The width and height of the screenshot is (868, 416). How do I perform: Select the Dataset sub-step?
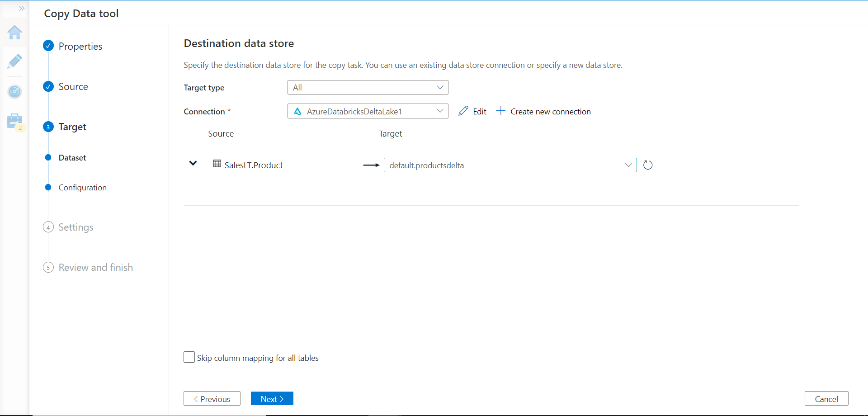(72, 158)
